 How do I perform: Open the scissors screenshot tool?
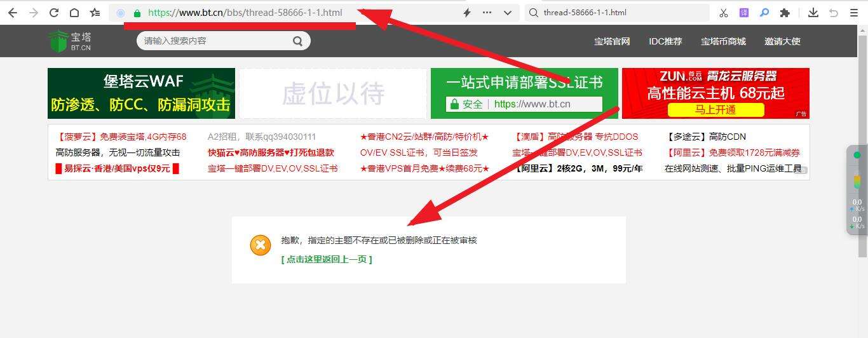click(724, 13)
